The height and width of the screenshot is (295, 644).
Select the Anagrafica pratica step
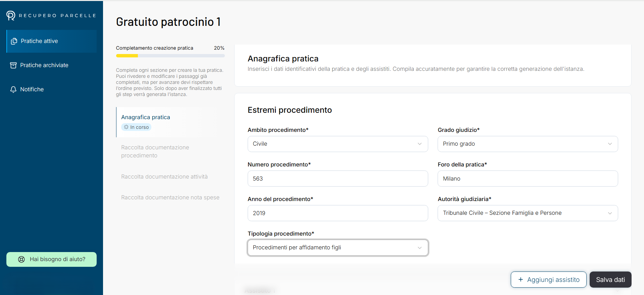pos(146,117)
